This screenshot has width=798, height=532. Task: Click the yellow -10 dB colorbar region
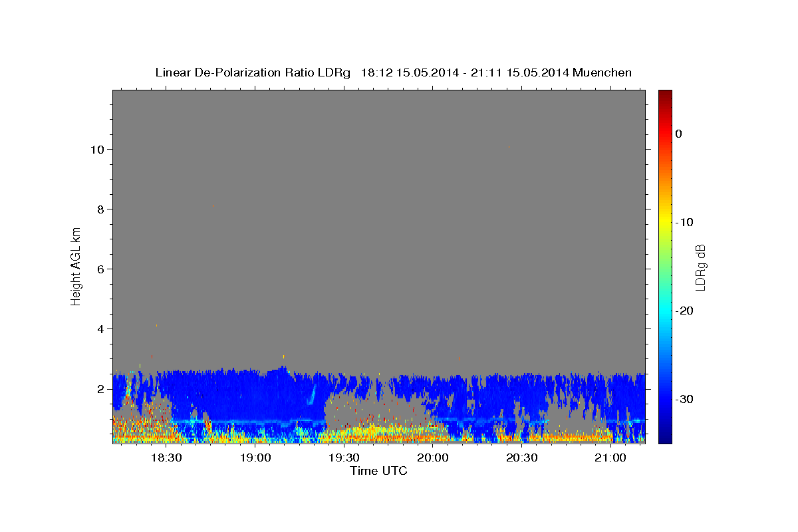tap(665, 222)
